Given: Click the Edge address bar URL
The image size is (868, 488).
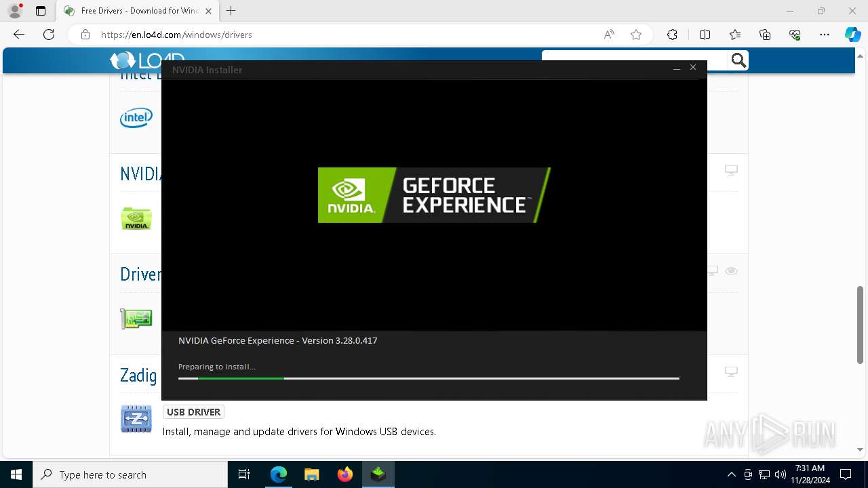Looking at the screenshot, I should tap(176, 35).
